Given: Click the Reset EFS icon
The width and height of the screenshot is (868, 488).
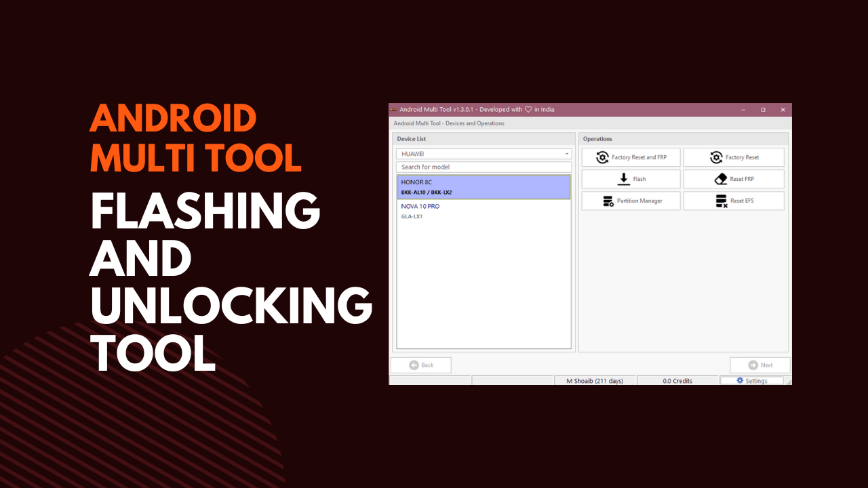Looking at the screenshot, I should (x=722, y=201).
